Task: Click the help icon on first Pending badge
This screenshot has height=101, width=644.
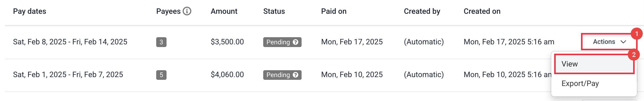Action: (x=295, y=42)
